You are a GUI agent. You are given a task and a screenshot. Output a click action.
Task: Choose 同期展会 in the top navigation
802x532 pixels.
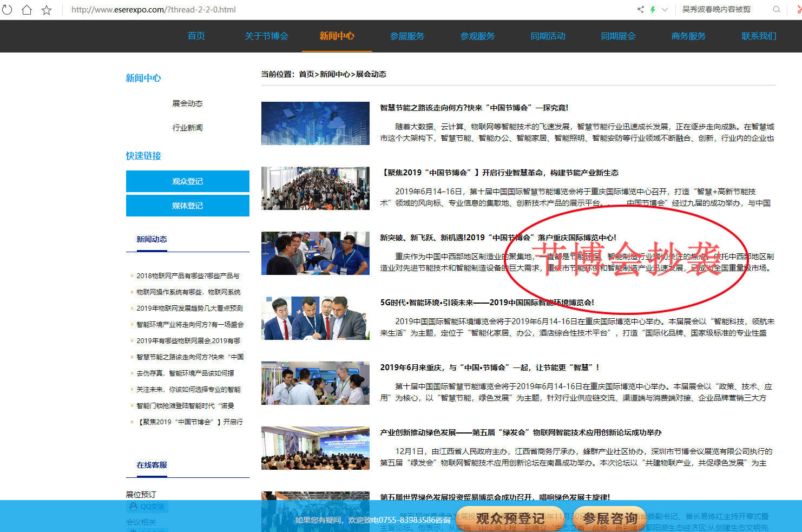(x=619, y=36)
